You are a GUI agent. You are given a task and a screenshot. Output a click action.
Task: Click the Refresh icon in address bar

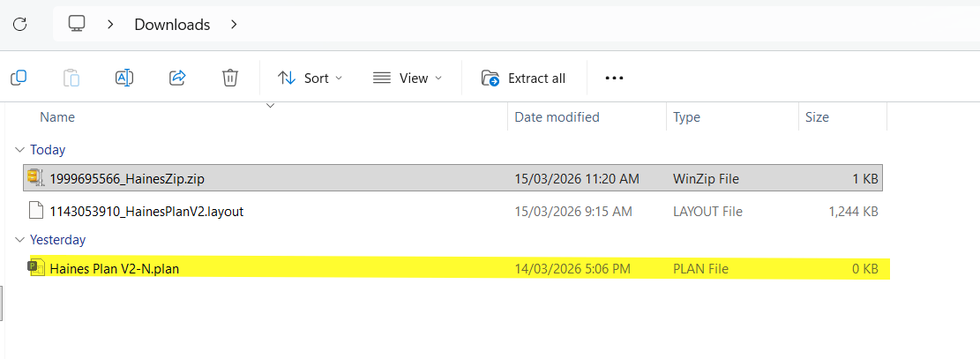tap(19, 25)
